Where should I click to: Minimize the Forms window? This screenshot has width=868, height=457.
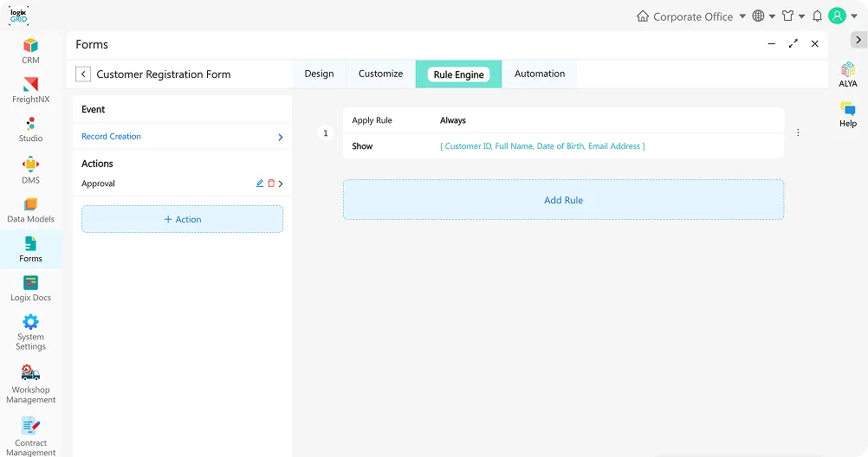(x=771, y=43)
